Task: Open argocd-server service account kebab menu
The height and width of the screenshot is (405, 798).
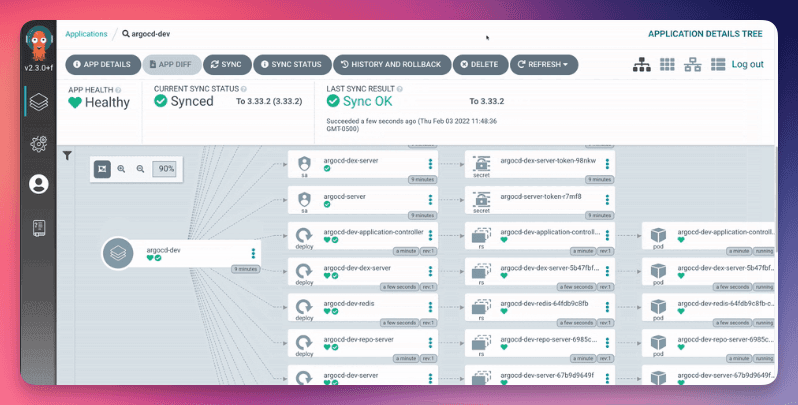Action: click(x=430, y=199)
